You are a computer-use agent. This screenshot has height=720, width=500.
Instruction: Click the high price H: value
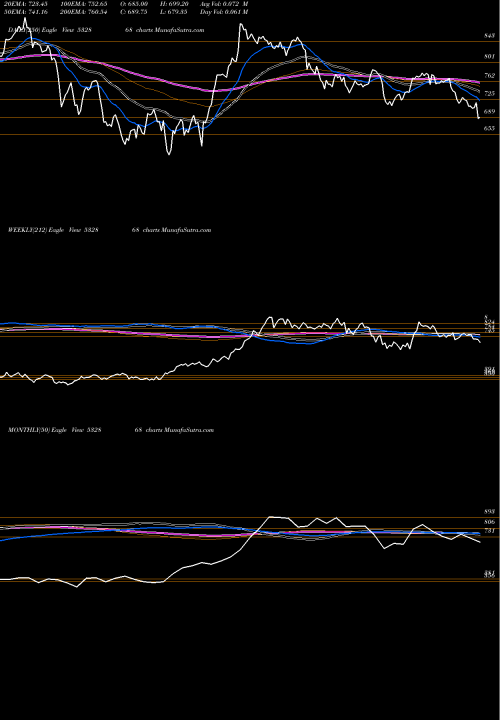(173, 4)
